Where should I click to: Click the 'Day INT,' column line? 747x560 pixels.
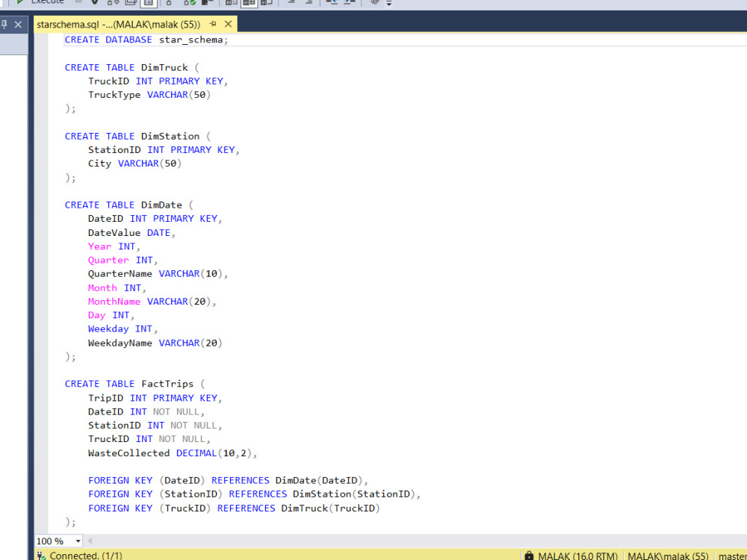111,315
